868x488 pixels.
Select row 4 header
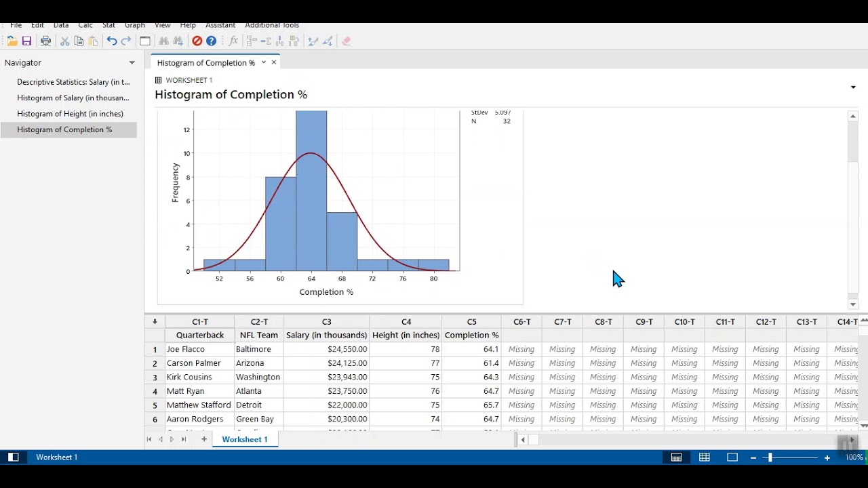155,392
